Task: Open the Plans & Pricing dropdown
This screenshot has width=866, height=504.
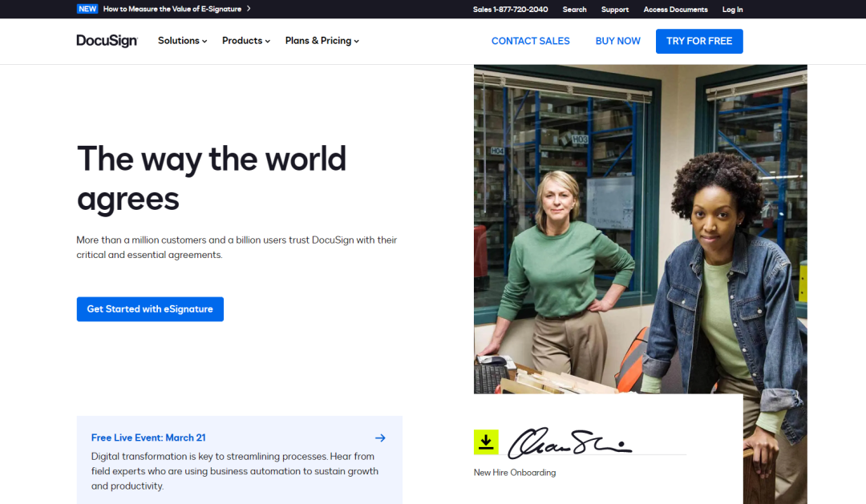Action: point(322,41)
